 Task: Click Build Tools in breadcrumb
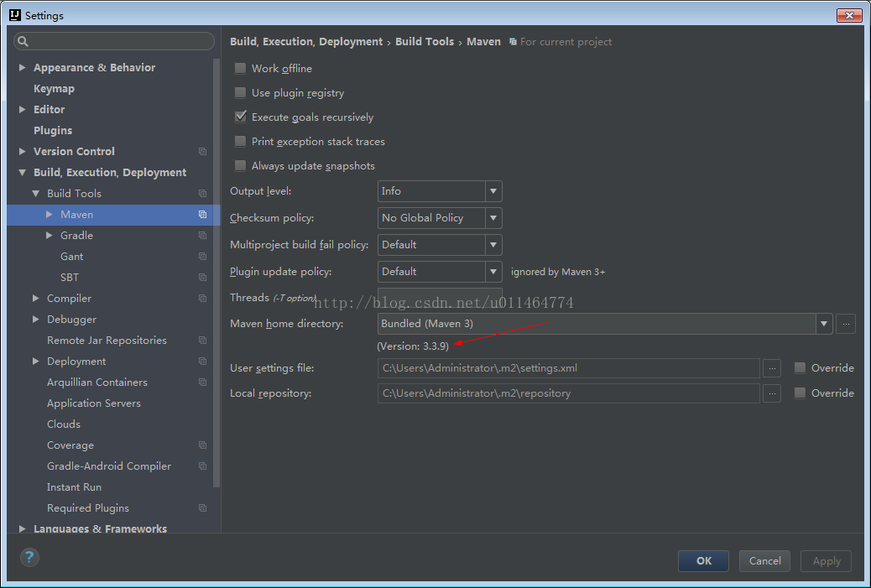click(425, 42)
